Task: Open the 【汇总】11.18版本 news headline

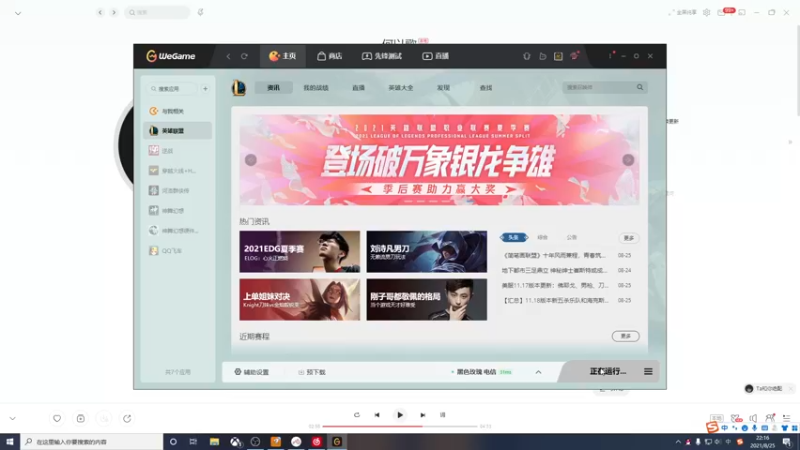Action: click(556, 301)
